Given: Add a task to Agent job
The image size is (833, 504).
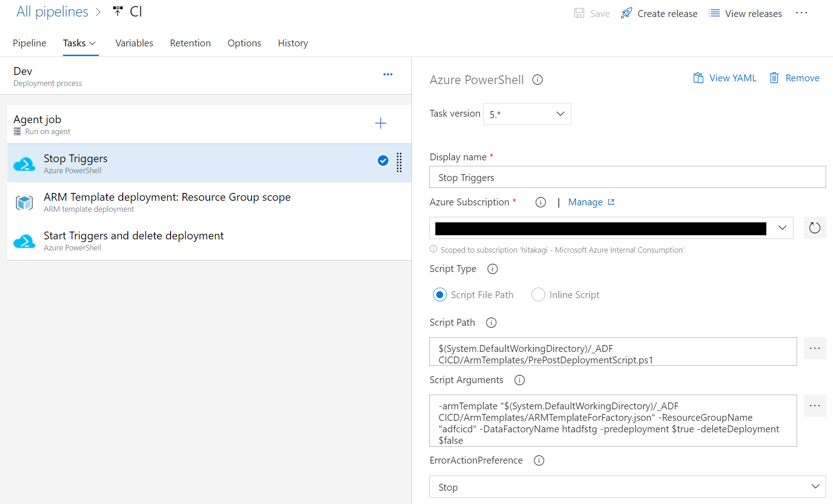Looking at the screenshot, I should 381,123.
